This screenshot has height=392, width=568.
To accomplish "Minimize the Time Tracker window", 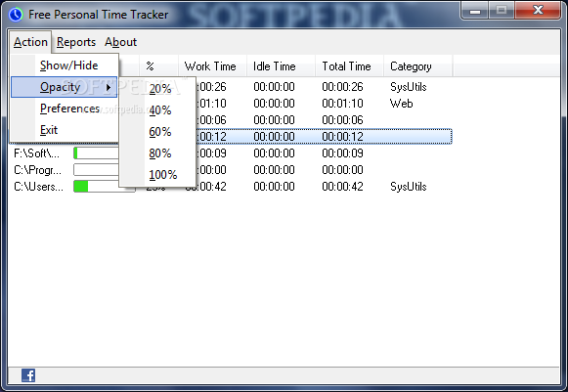I will (475, 11).
